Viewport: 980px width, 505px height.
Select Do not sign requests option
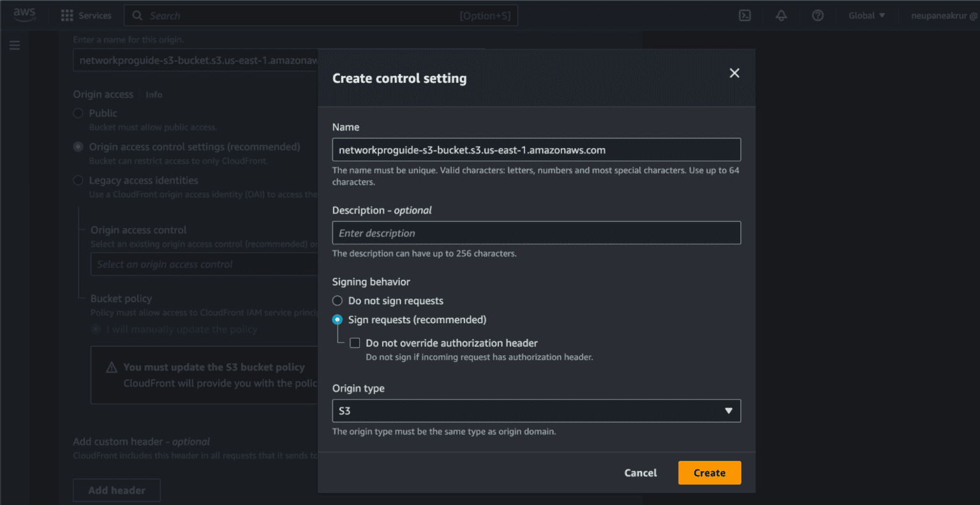click(338, 301)
